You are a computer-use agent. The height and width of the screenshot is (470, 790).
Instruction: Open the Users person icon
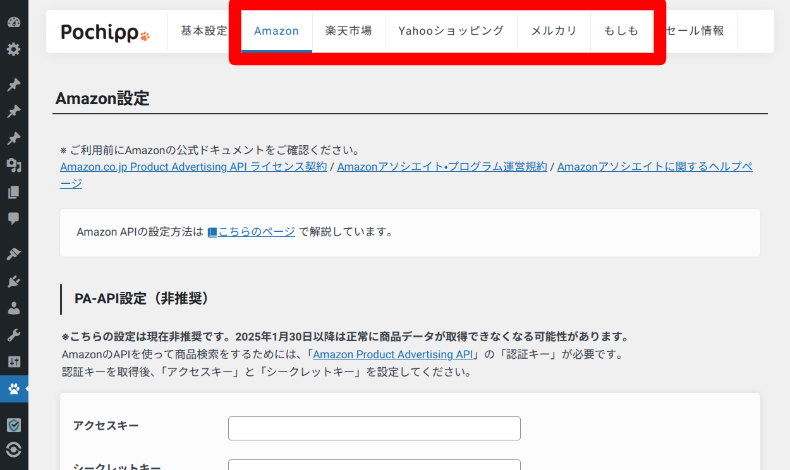pyautogui.click(x=14, y=308)
